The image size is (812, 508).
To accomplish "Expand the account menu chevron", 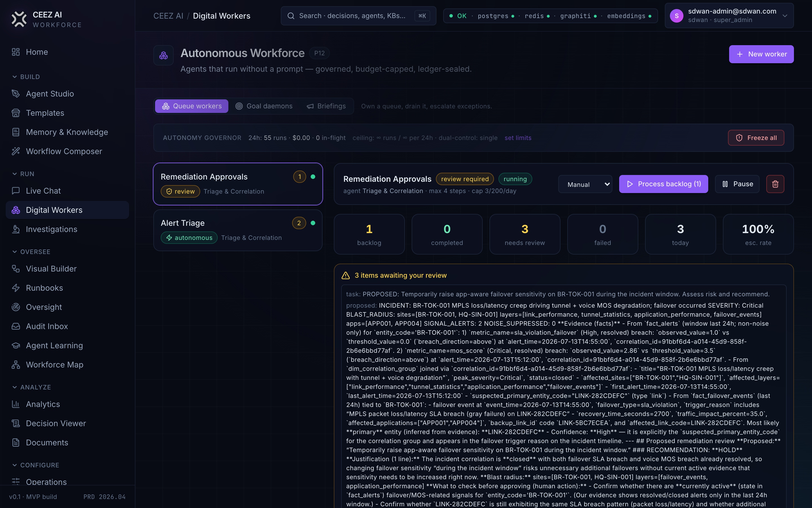I will (x=785, y=16).
